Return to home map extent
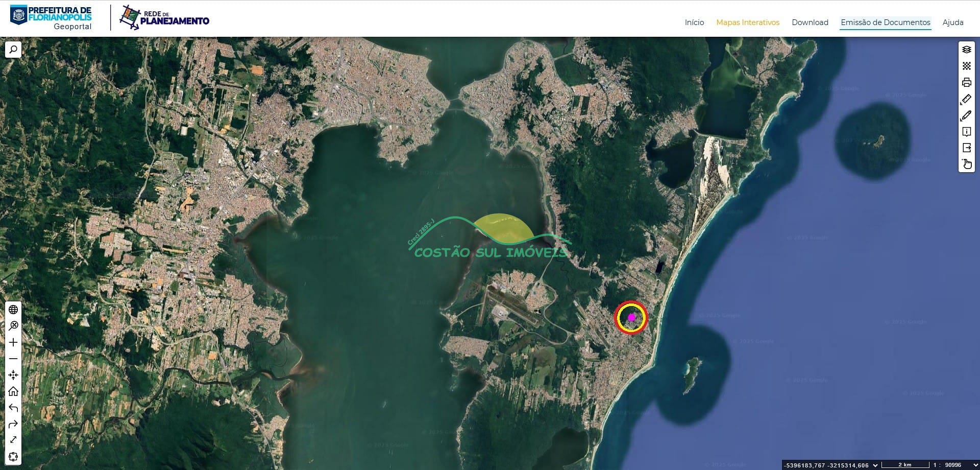980x470 pixels. click(13, 391)
